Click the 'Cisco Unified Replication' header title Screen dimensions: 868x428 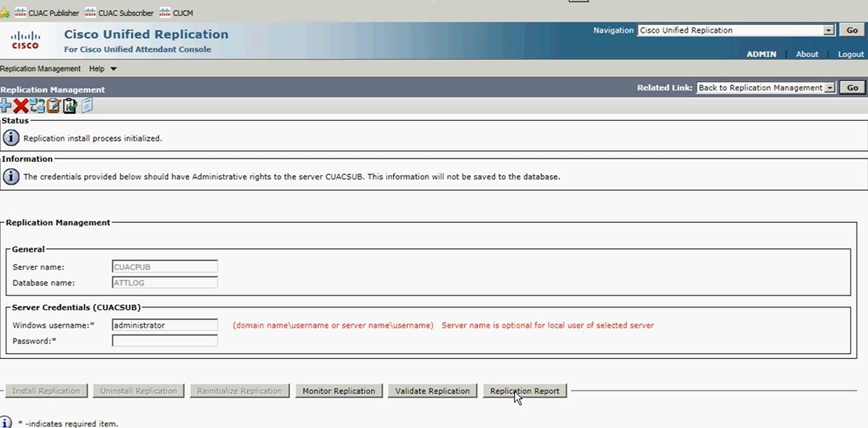click(146, 34)
